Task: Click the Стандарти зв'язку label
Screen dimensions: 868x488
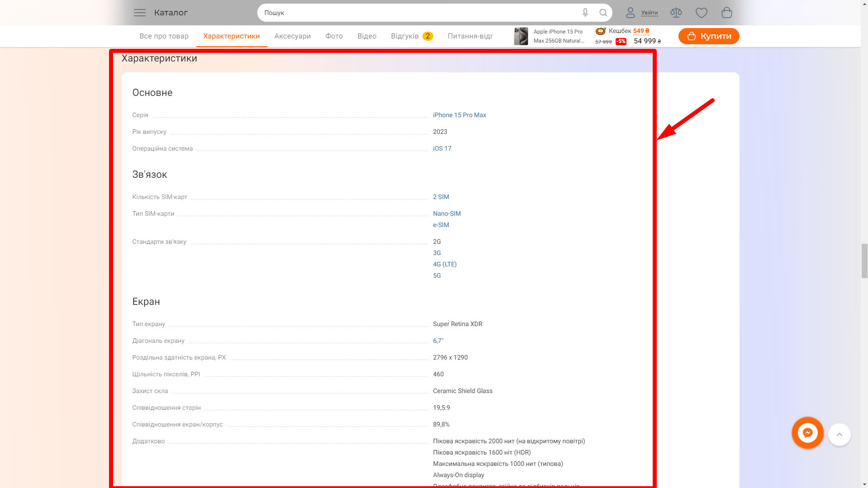Action: (x=159, y=242)
